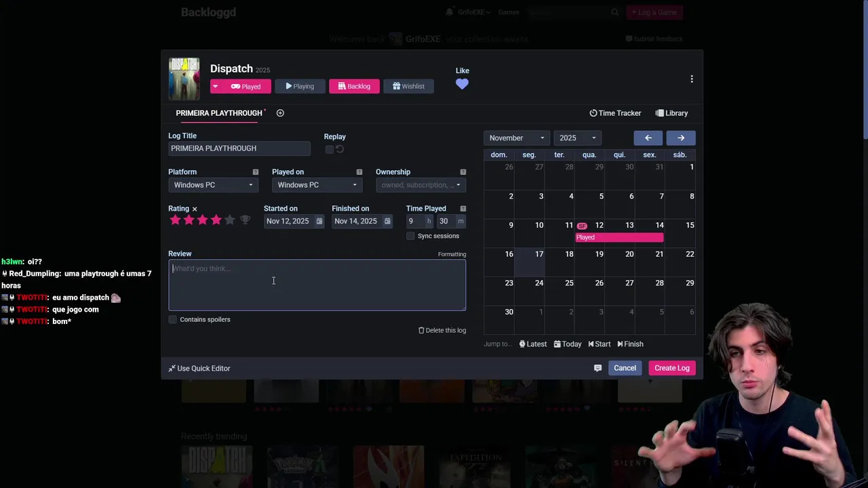Click Create Log button
Screen dimensions: 868x488
click(672, 368)
